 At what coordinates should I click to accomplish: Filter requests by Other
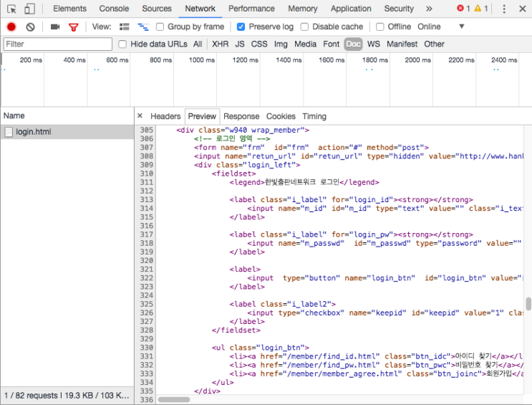(x=435, y=44)
